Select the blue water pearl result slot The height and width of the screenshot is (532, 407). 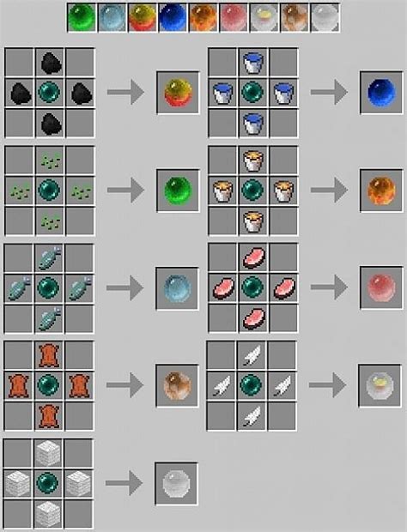(x=381, y=93)
